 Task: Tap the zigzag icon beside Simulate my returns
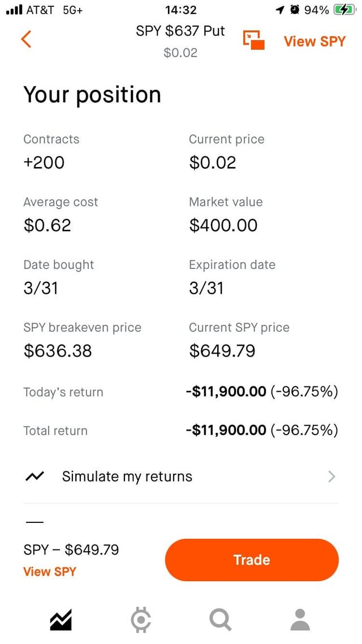click(35, 476)
